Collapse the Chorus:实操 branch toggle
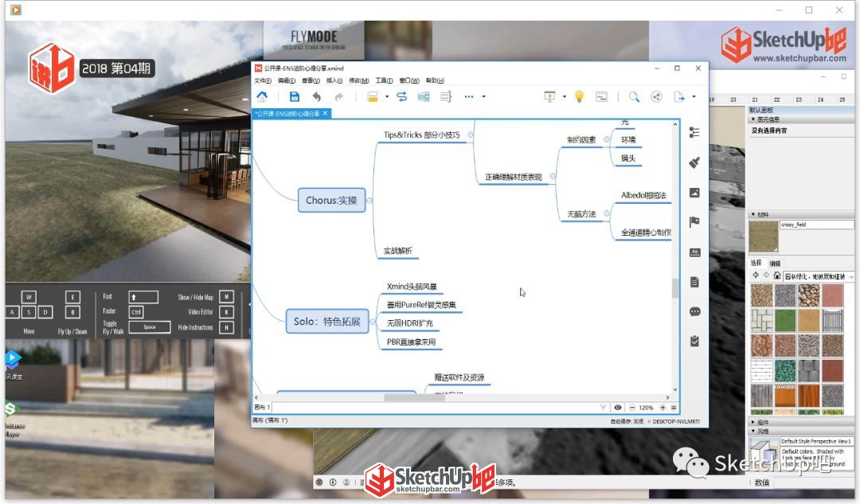 coord(369,201)
